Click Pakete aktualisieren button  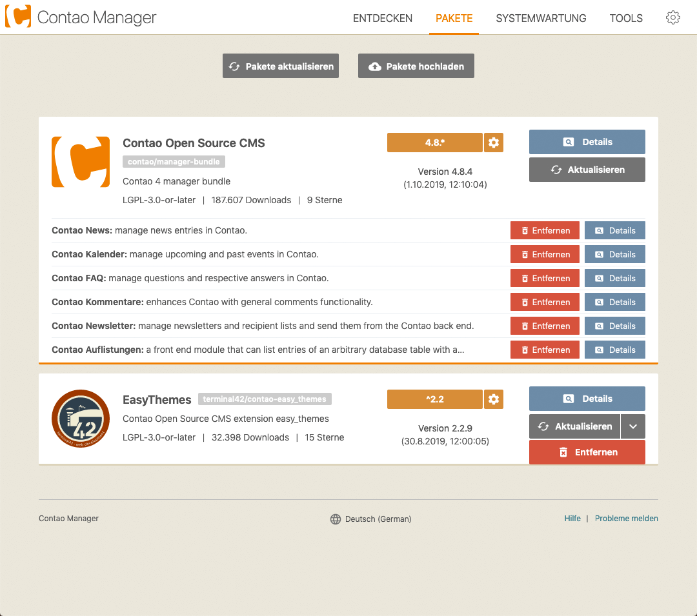pos(281,66)
